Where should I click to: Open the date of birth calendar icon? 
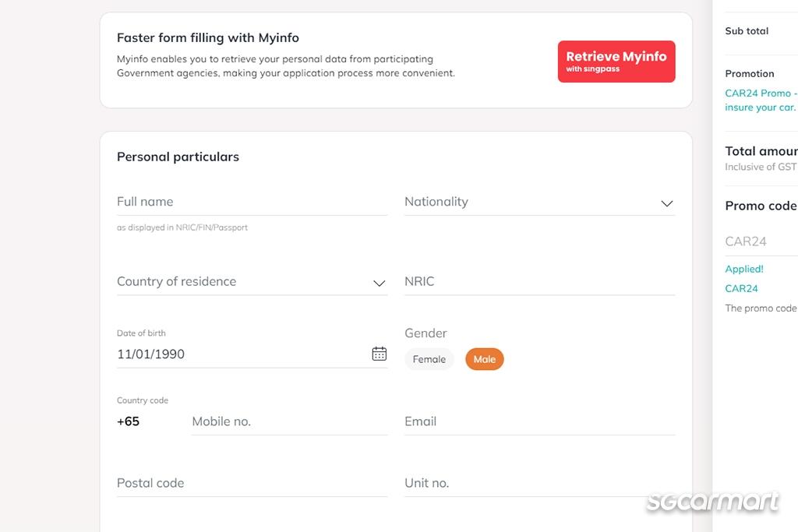tap(379, 354)
